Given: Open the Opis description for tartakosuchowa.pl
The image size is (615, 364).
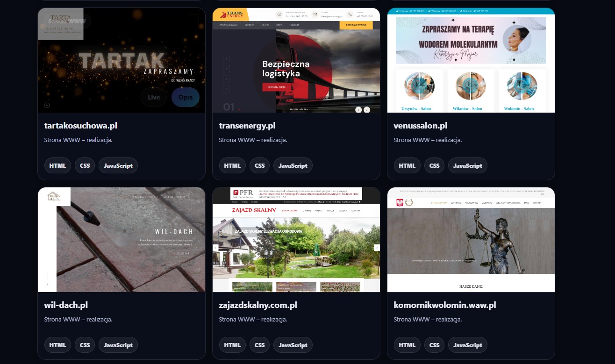Looking at the screenshot, I should (185, 97).
